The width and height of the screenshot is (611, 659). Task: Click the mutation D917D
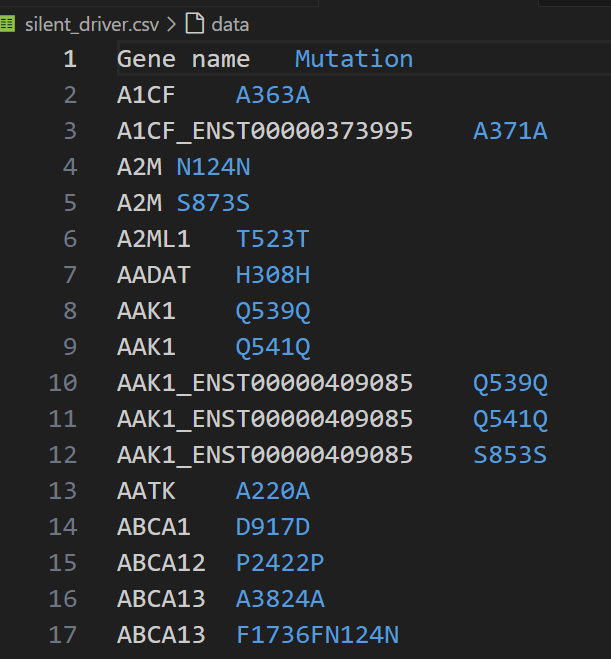click(273, 527)
